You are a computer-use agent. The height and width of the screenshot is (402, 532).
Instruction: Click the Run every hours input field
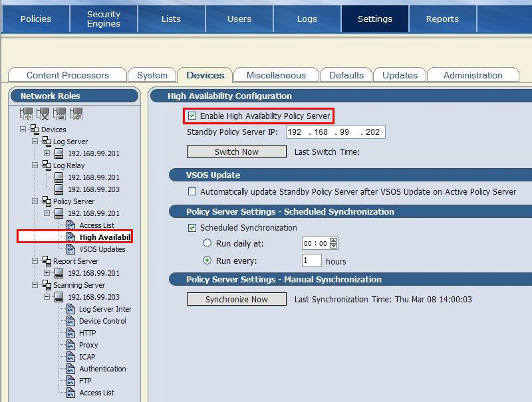click(311, 260)
